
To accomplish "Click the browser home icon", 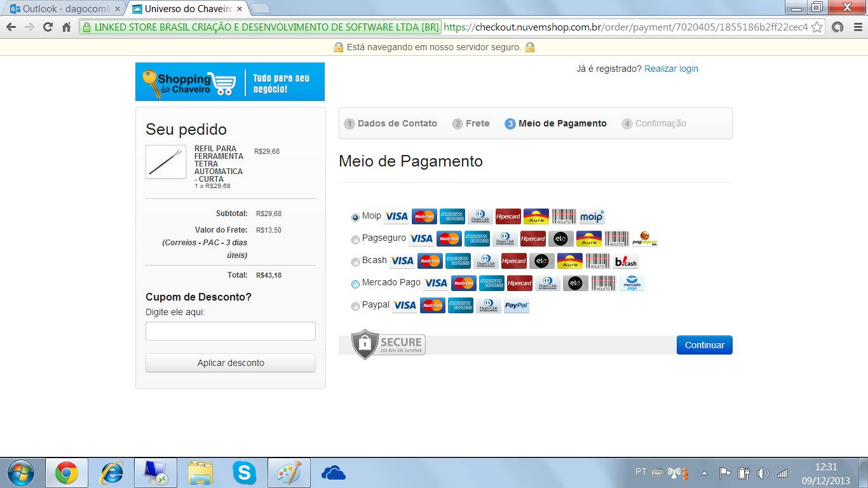I will coord(66,27).
